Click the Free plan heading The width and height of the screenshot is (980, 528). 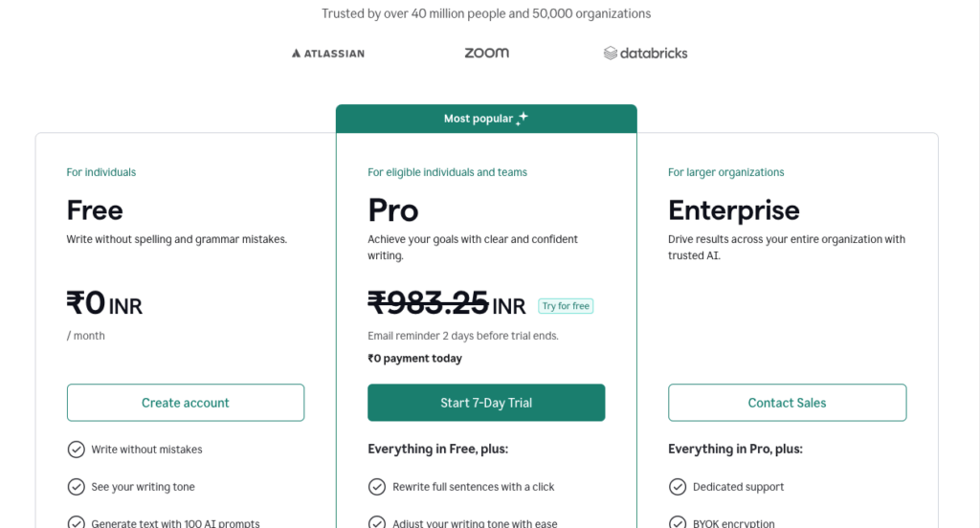pyautogui.click(x=95, y=210)
